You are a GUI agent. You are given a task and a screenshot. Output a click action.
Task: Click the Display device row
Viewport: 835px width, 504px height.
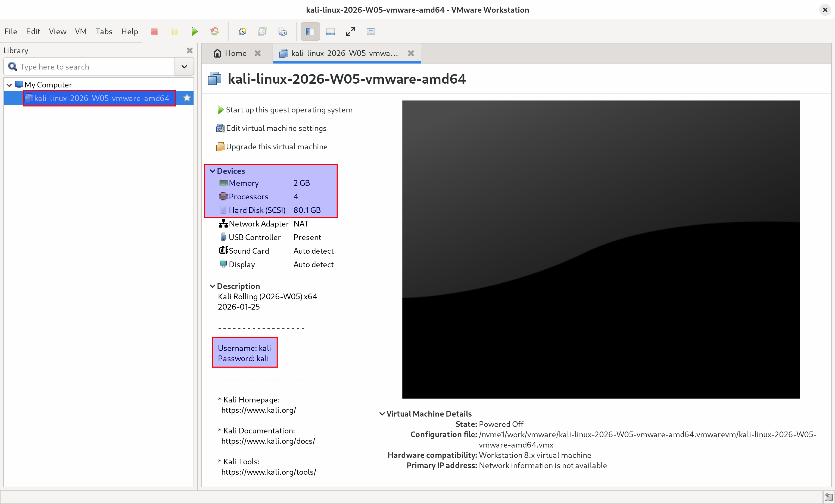276,264
